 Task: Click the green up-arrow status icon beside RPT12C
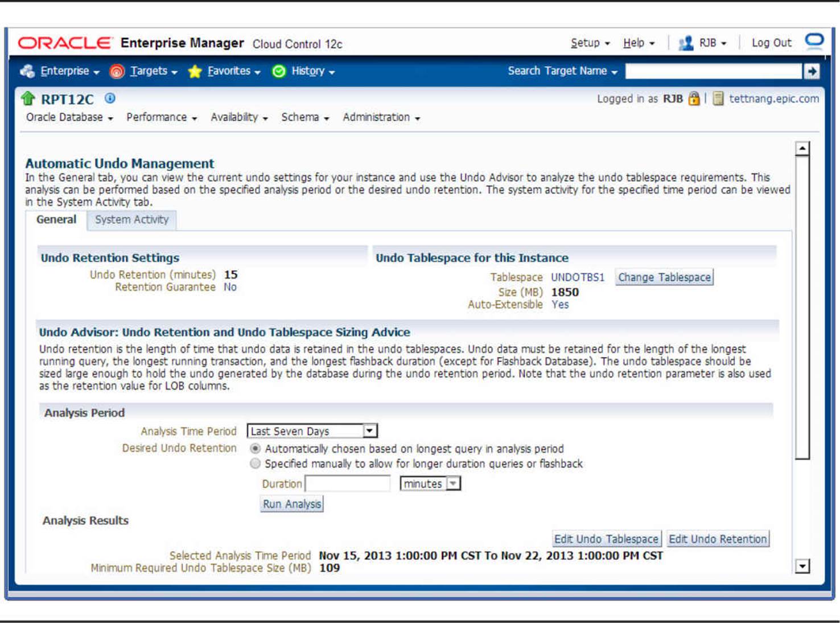28,99
